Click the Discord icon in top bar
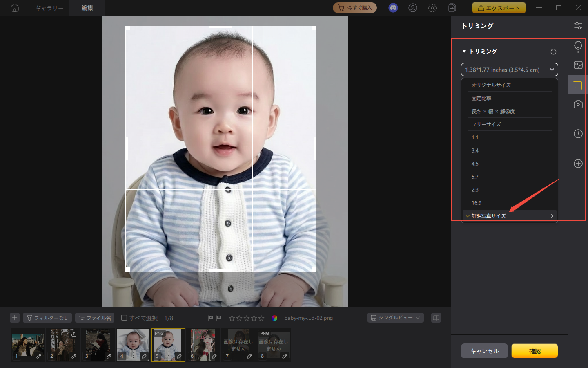 [393, 7]
